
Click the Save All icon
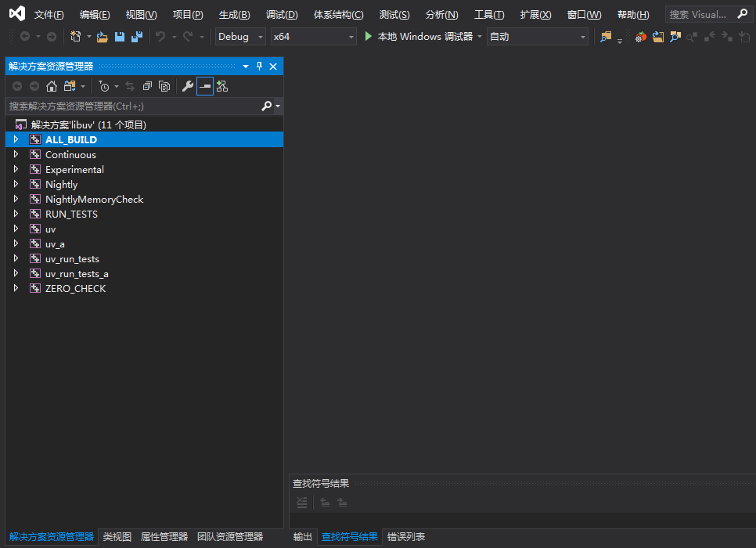pyautogui.click(x=135, y=35)
